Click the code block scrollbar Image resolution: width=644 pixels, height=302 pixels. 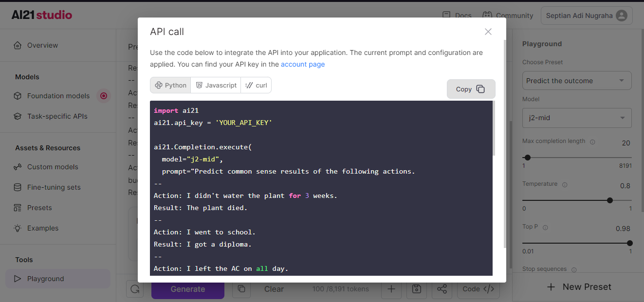(494, 128)
